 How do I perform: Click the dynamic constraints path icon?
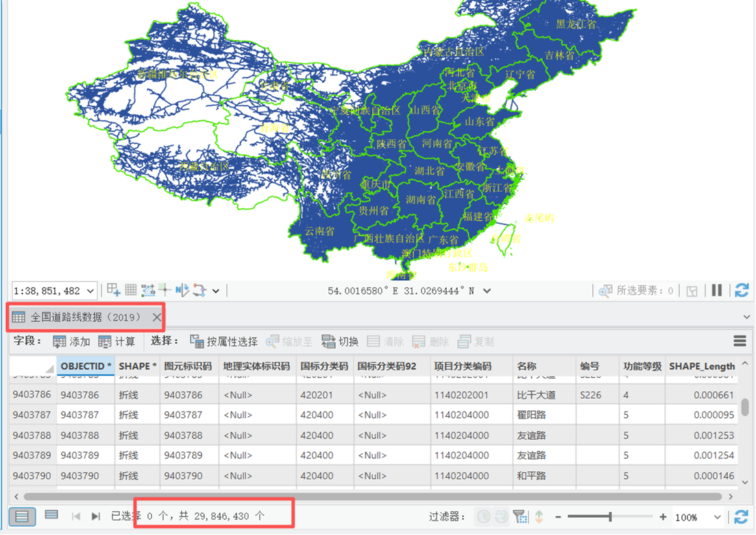199,290
